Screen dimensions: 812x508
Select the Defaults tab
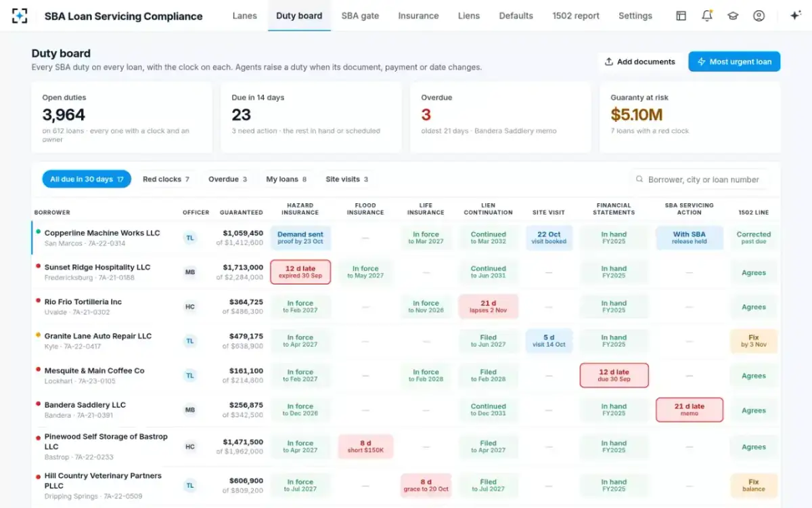click(x=516, y=16)
